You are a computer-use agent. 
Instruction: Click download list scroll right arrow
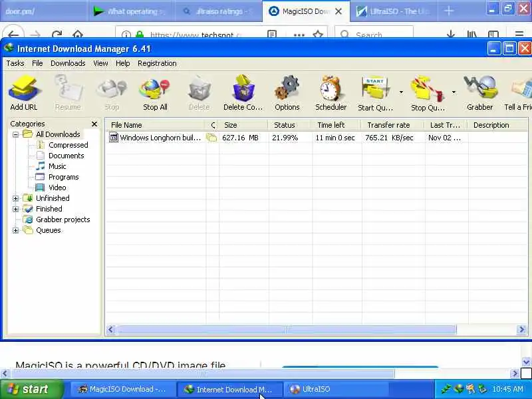point(521,329)
